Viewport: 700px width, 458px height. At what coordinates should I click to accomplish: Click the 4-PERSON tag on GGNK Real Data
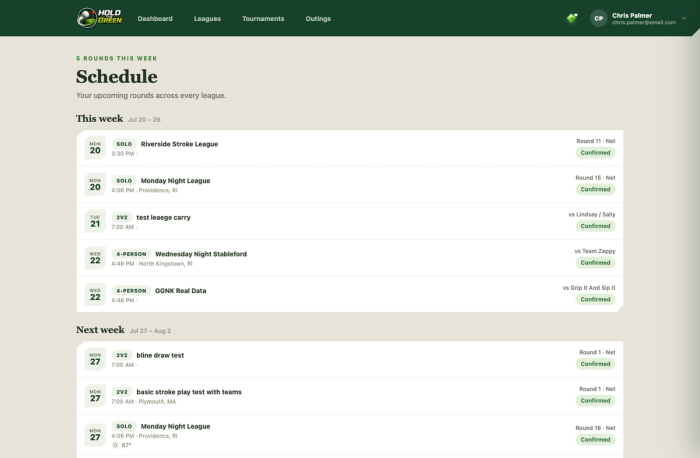pyautogui.click(x=131, y=291)
